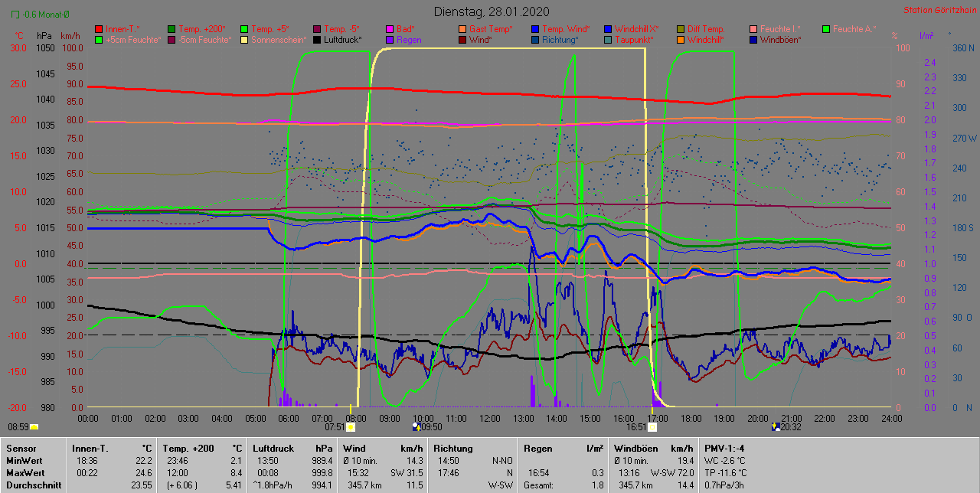
Task: Click the Regen column header in the table
Action: pyautogui.click(x=537, y=449)
